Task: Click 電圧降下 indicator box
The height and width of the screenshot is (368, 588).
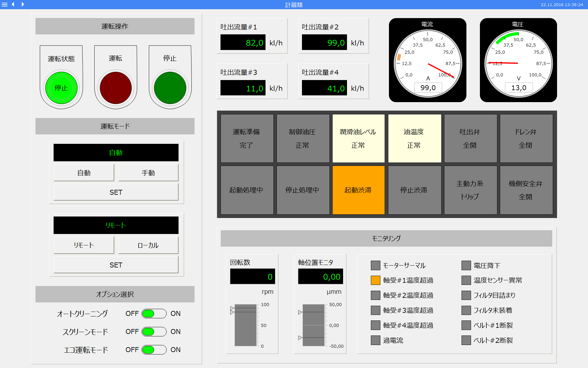Action: point(466,266)
